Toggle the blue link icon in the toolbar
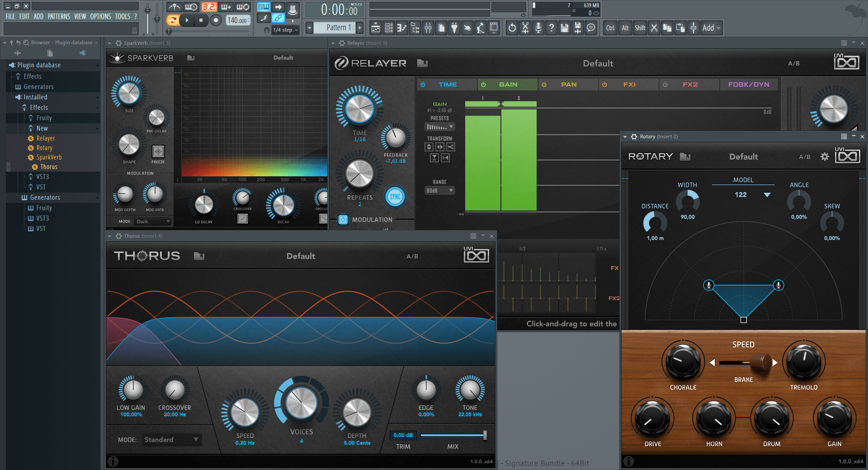 [278, 18]
